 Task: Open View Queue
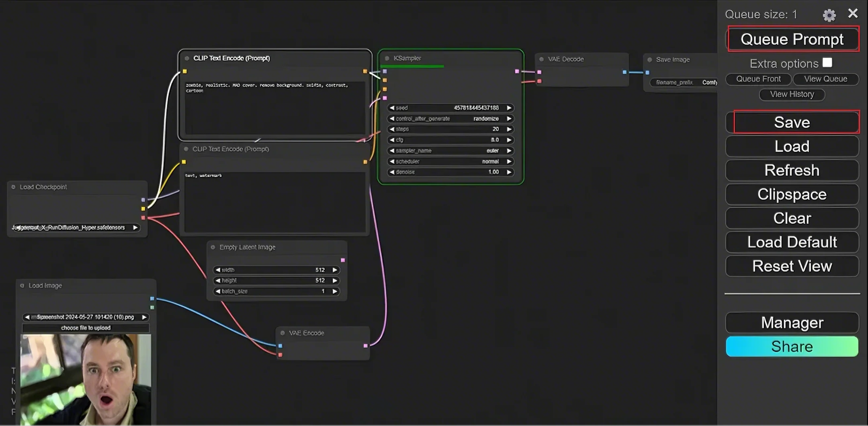pos(826,79)
